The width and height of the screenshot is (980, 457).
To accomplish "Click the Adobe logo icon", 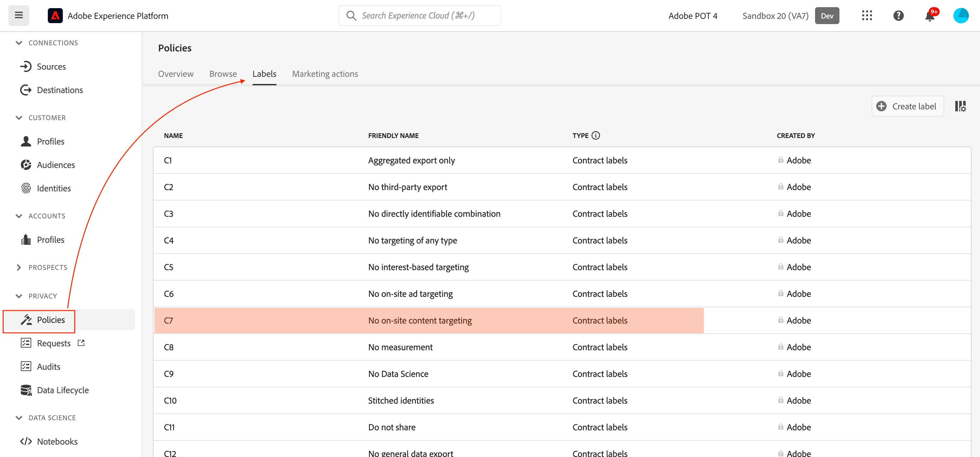I will click(x=55, y=16).
